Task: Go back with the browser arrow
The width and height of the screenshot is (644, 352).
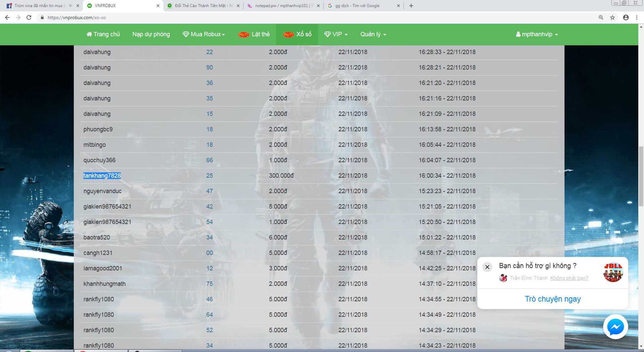Action: click(7, 17)
